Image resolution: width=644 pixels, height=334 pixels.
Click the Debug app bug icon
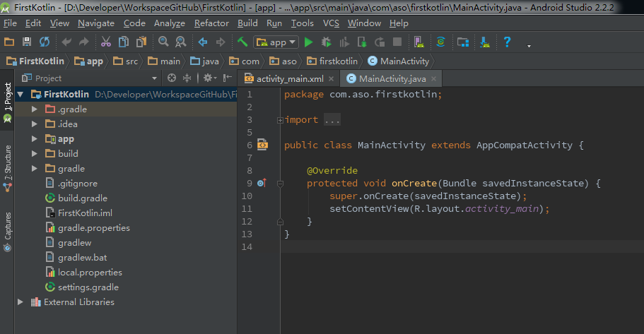point(326,42)
